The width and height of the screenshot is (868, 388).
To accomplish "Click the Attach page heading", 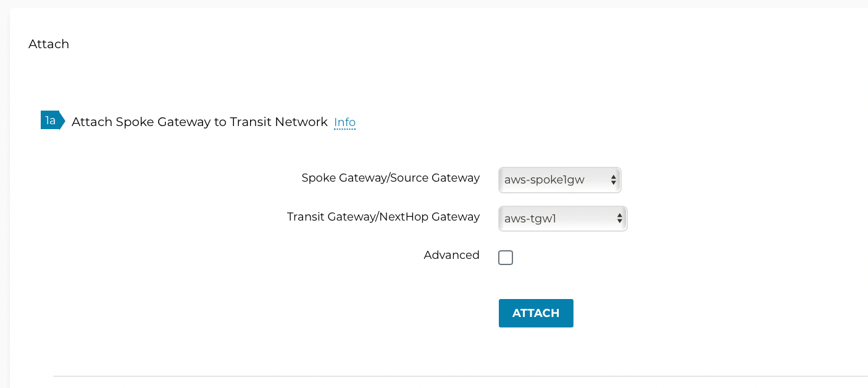I will [x=48, y=44].
